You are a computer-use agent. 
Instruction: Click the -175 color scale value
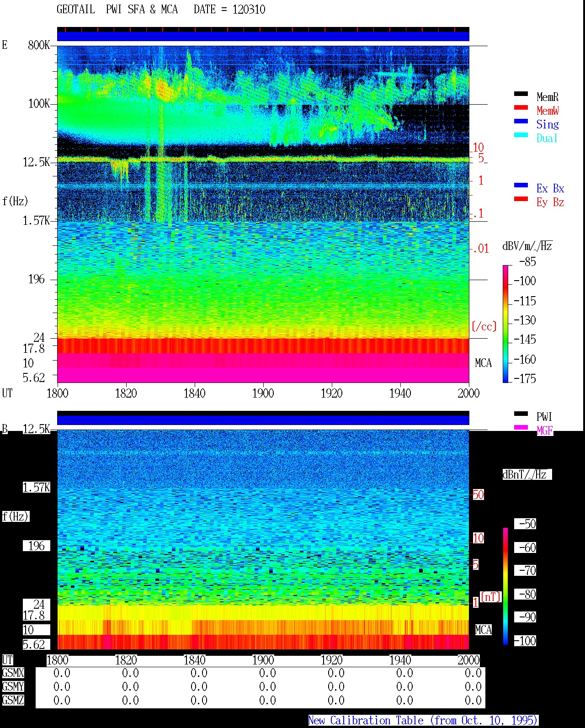click(525, 378)
